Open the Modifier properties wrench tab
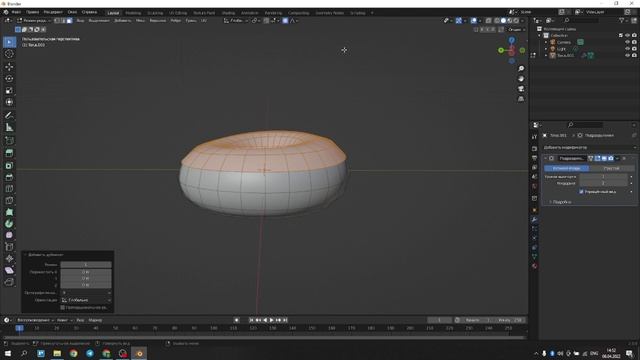The image size is (640, 360). click(535, 220)
